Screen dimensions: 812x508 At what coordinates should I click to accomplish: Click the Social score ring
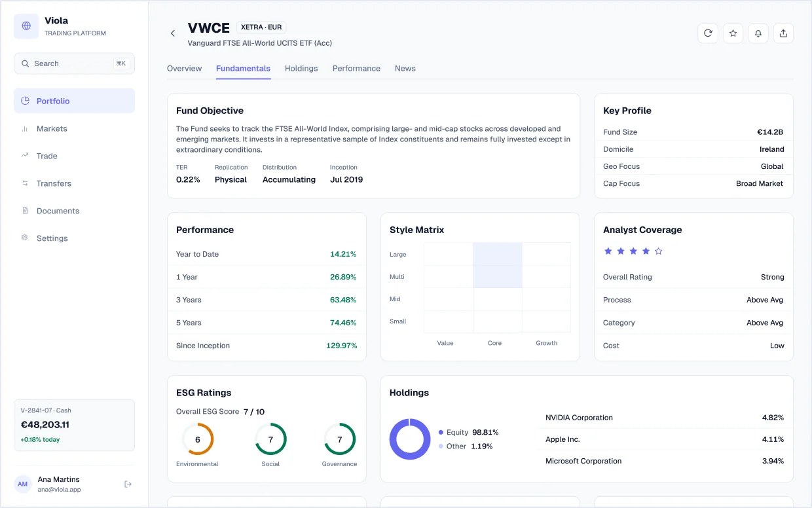[270, 439]
